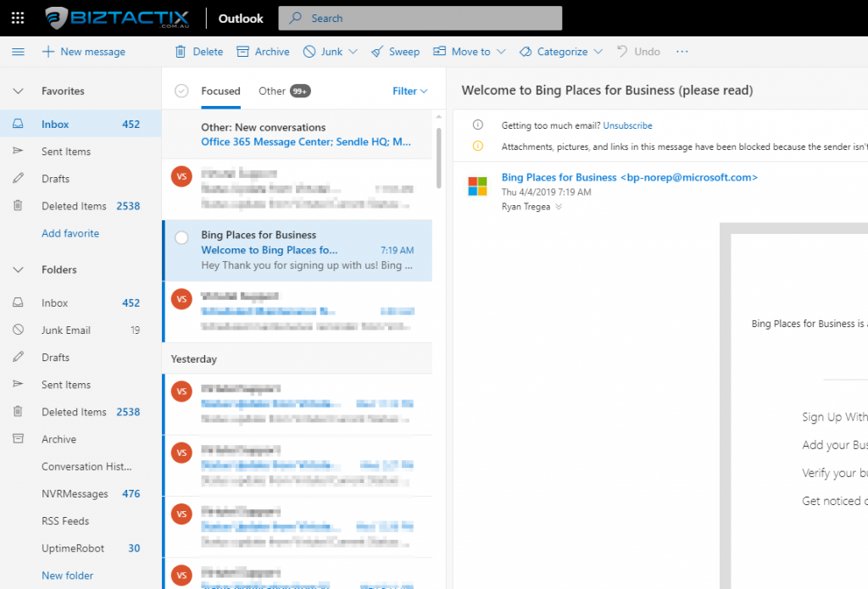This screenshot has width=868, height=589.
Task: Click the Junk Email folder icon
Action: pos(19,330)
